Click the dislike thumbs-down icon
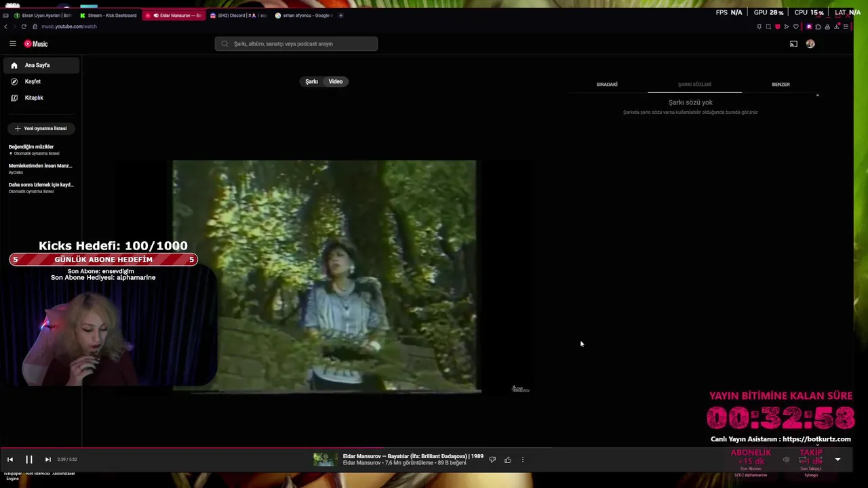Image resolution: width=868 pixels, height=488 pixels. tap(492, 460)
